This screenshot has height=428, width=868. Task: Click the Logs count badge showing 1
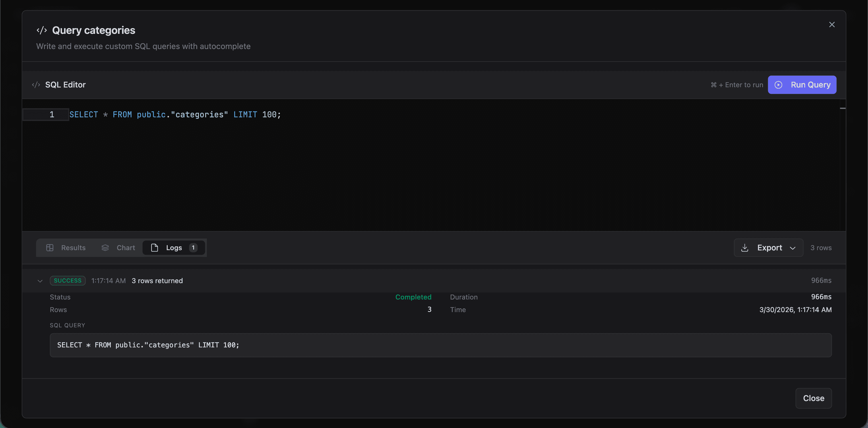193,248
